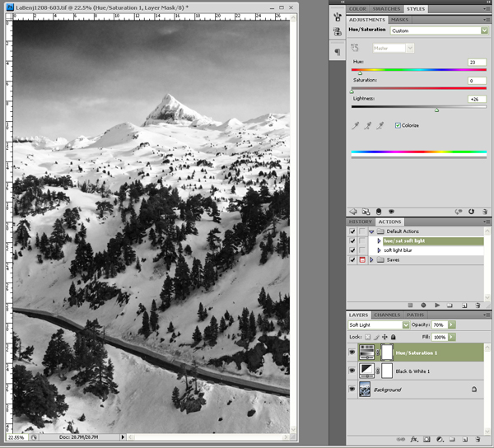Play the selected action
The image size is (494, 448).
[436, 306]
